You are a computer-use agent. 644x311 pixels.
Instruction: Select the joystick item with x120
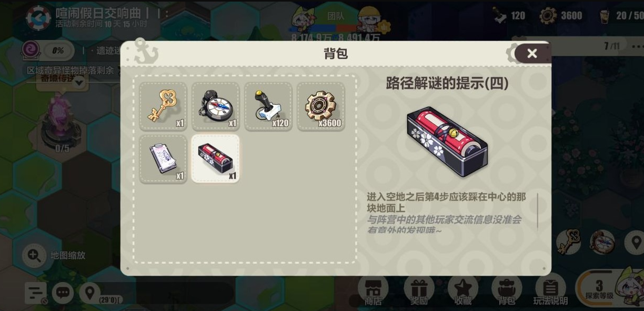[x=268, y=106]
